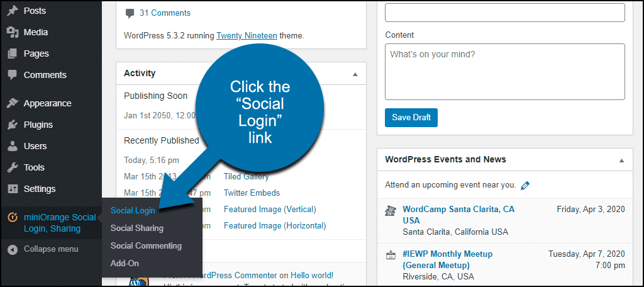644x287 pixels.
Task: Click the Users person icon
Action: tap(13, 146)
